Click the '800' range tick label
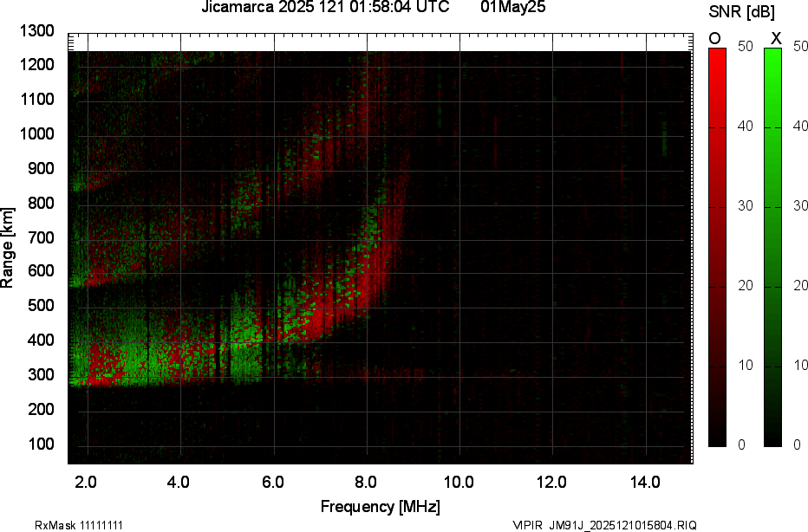The width and height of the screenshot is (808, 532). [41, 203]
